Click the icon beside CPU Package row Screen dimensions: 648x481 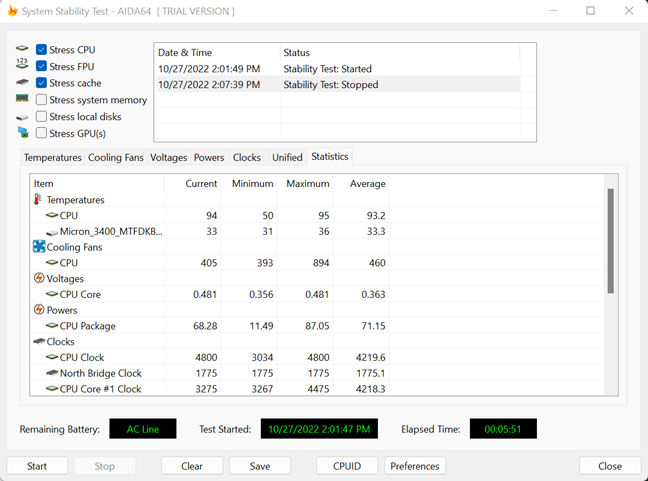[52, 326]
